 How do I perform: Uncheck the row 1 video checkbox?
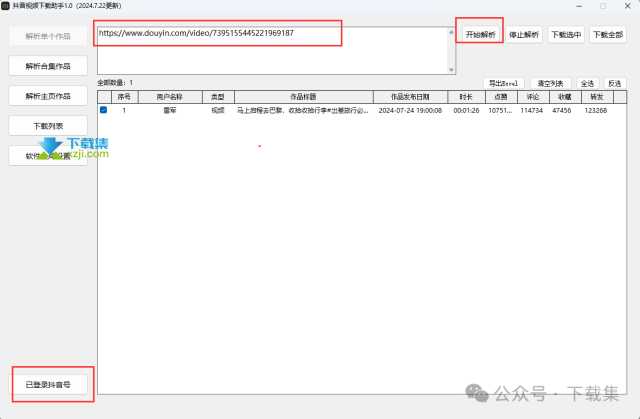104,110
